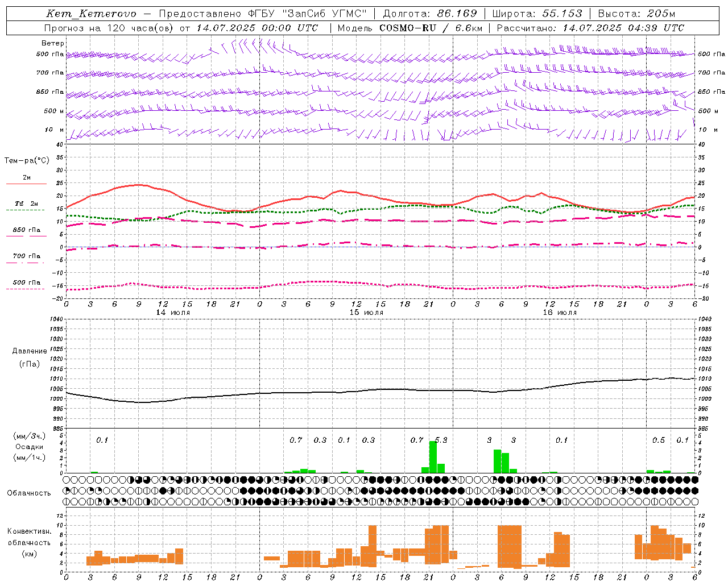
Task: Click the tallest green precipitation bar
Action: [433, 457]
